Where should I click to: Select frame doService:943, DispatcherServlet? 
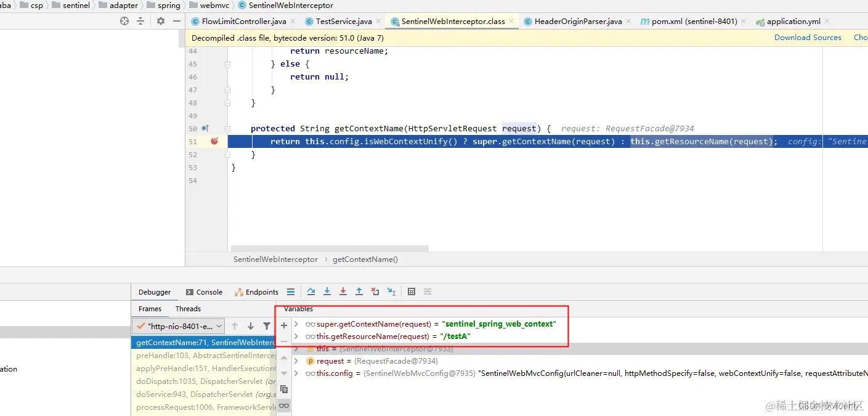point(204,394)
